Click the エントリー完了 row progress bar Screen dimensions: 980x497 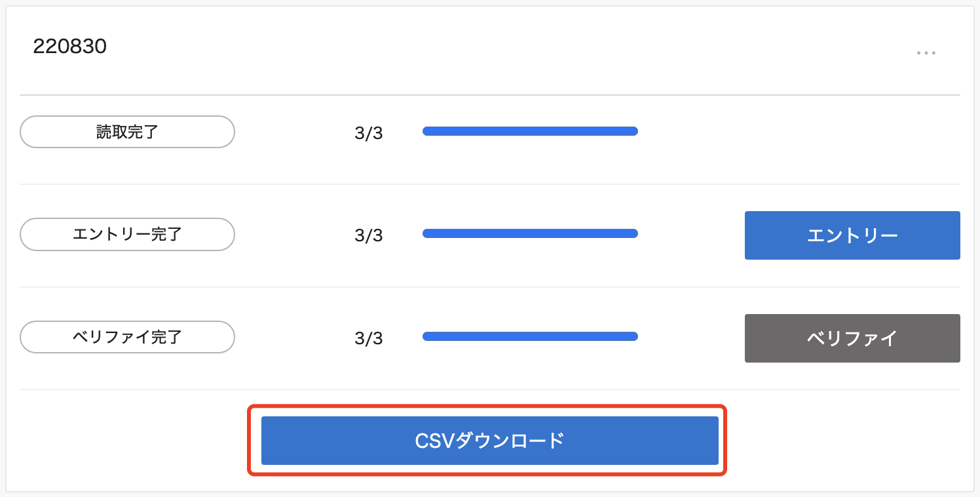(530, 233)
